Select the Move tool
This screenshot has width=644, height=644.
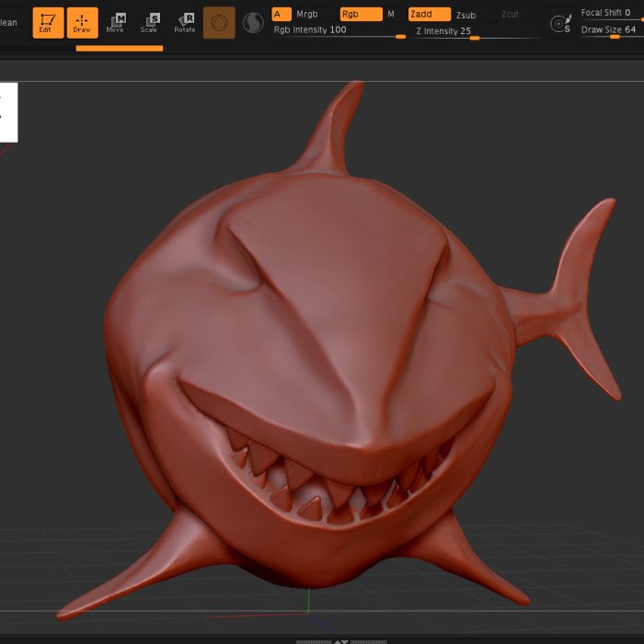click(115, 23)
